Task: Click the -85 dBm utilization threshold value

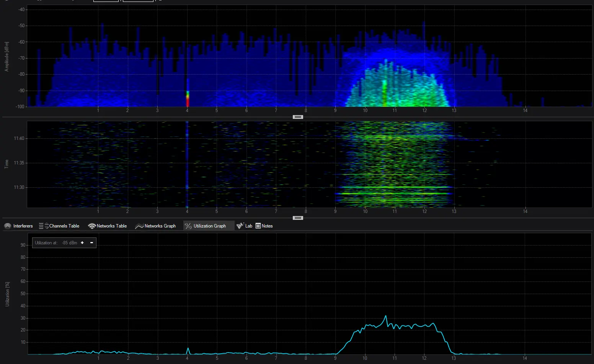Action: pos(69,243)
